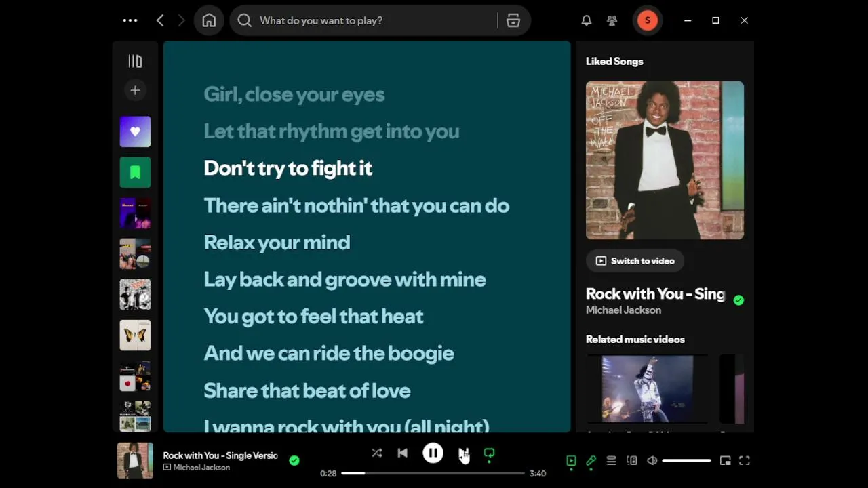The width and height of the screenshot is (868, 488).
Task: Open Connect to a device
Action: coord(632,461)
